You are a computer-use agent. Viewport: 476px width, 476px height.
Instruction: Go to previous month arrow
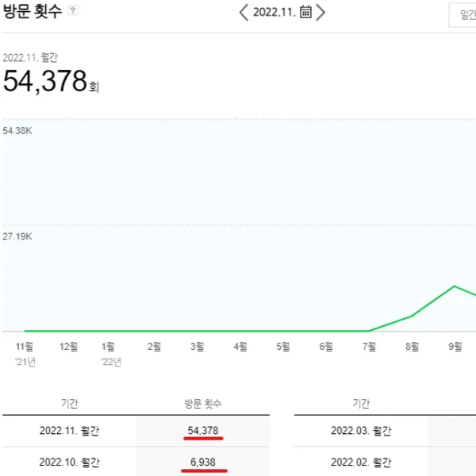pyautogui.click(x=244, y=12)
